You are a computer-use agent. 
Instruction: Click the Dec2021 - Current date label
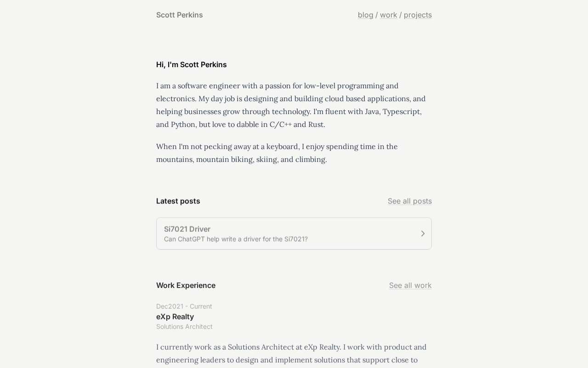(x=184, y=306)
